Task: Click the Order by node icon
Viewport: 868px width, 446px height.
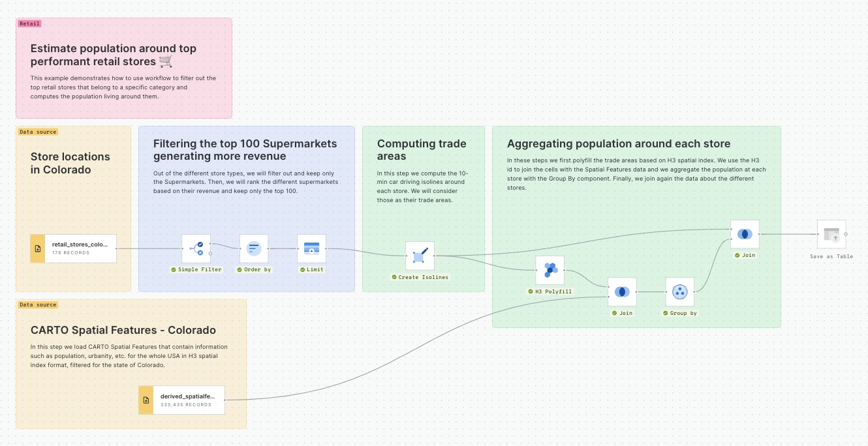Action: (x=254, y=248)
